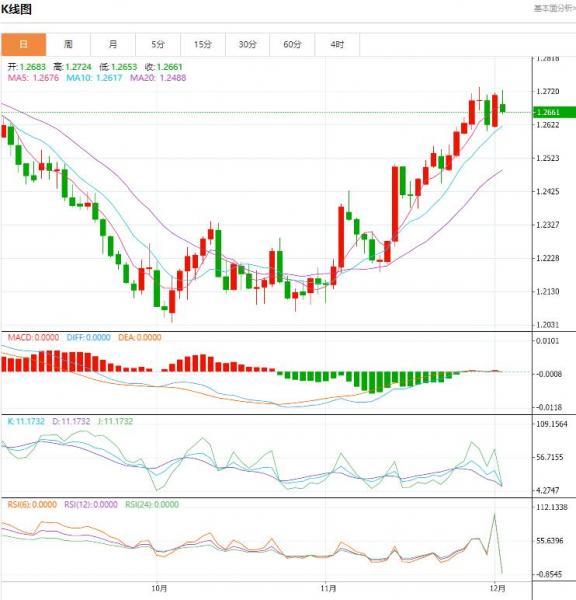Click the RSI(6) indicator label
Image resolution: width=576 pixels, height=600 pixels.
(32, 504)
